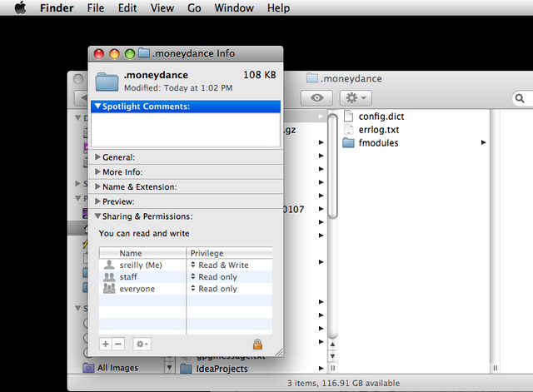Click the lock icon in Info window
The width and height of the screenshot is (533, 392).
pos(257,344)
